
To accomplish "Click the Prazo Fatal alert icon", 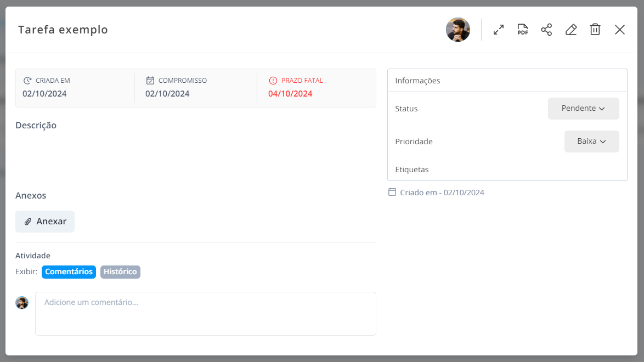I will tap(273, 81).
